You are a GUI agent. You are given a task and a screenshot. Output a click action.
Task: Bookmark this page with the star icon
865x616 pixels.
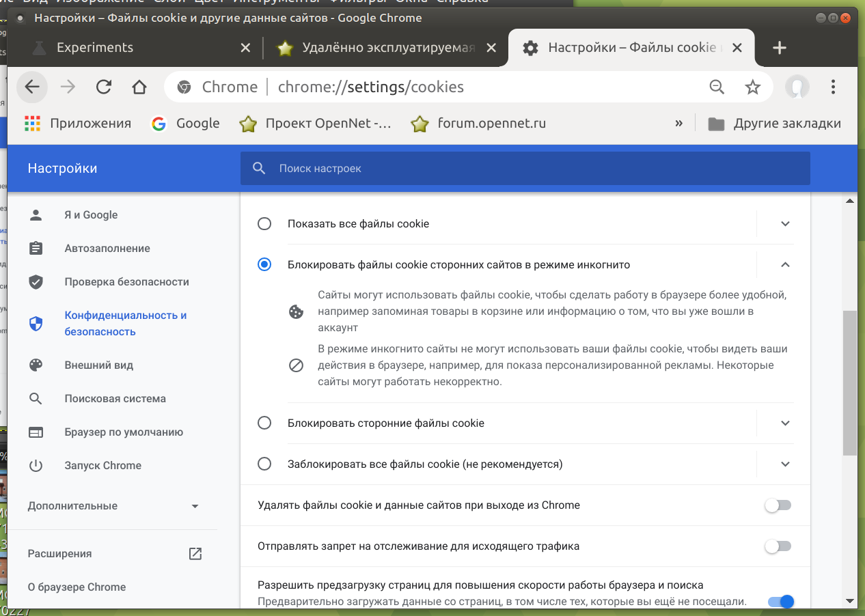point(752,87)
